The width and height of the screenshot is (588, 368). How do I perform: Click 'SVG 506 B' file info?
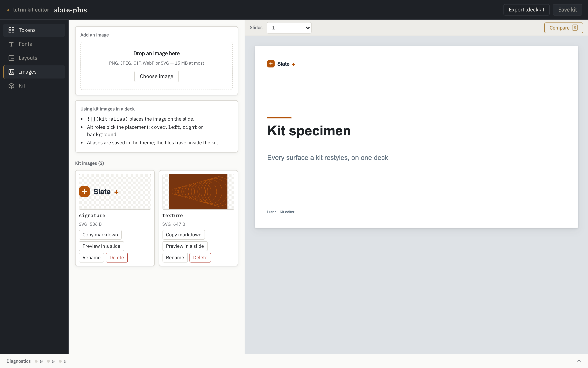pos(90,224)
